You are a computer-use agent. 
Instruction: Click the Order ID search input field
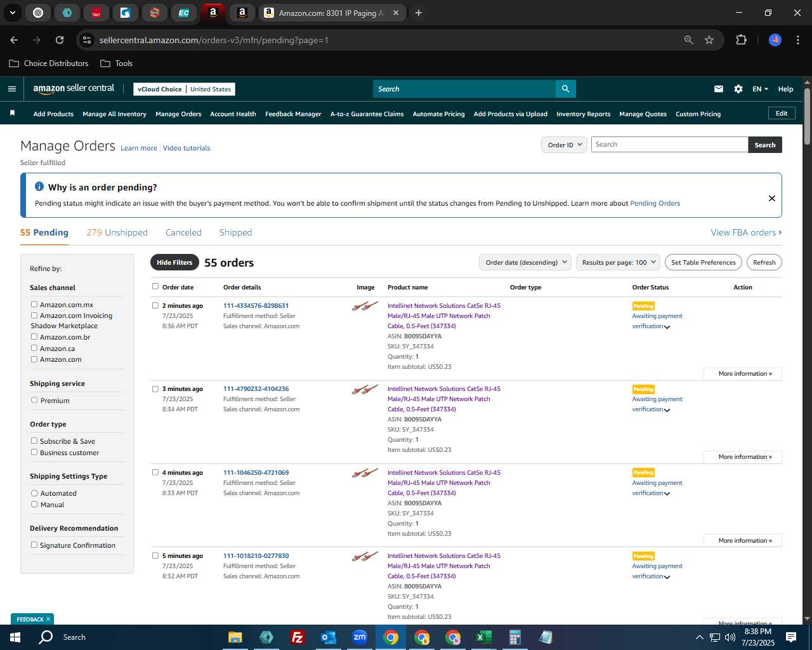coord(669,145)
